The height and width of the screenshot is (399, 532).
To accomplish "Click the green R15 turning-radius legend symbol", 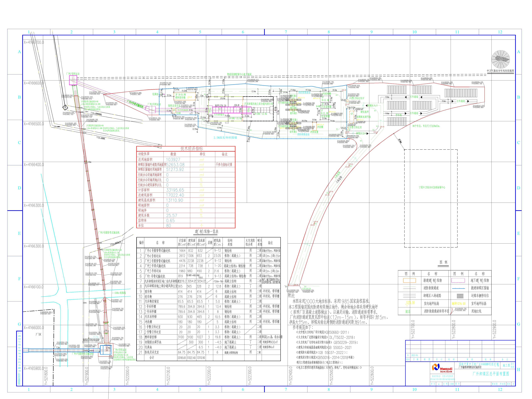I will pos(408,311).
